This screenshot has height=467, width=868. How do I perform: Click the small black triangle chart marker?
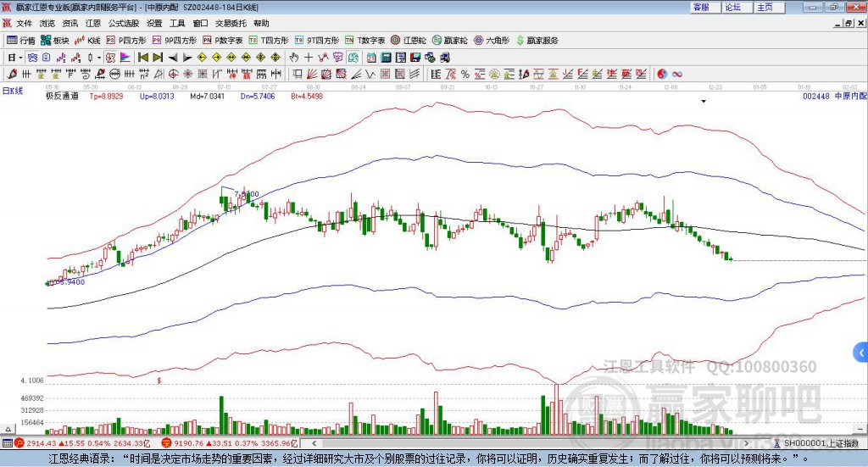(x=704, y=102)
